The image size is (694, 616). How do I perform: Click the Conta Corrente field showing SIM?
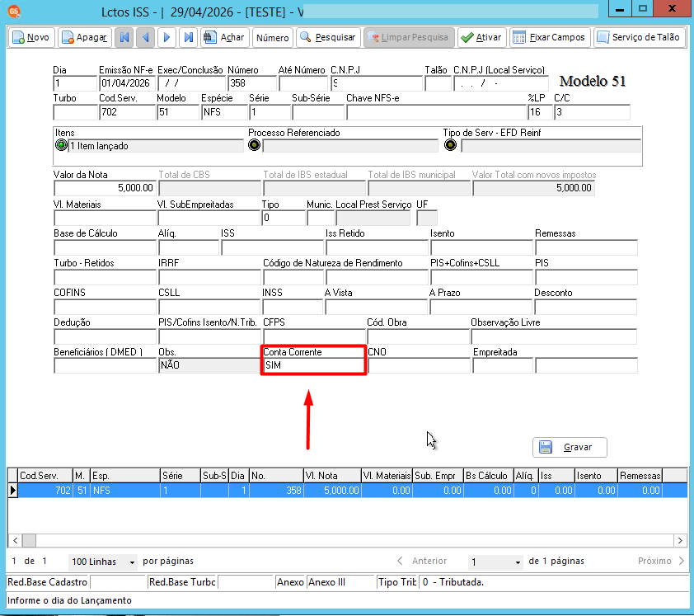tap(314, 365)
